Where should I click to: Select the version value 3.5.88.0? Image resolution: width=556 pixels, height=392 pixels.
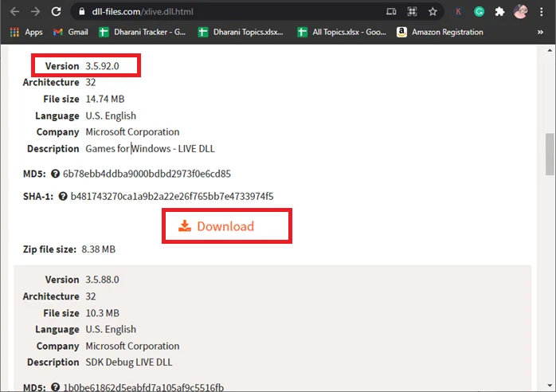[x=102, y=280]
